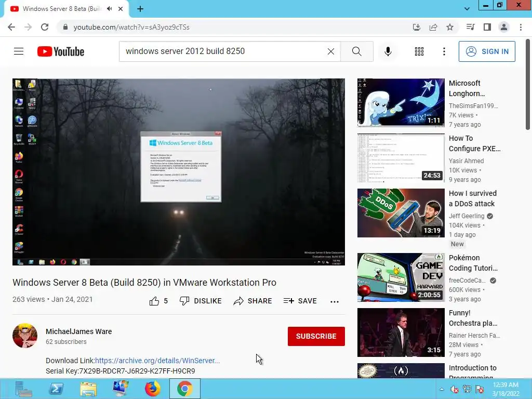Click the DISLIKE button

pos(201,301)
